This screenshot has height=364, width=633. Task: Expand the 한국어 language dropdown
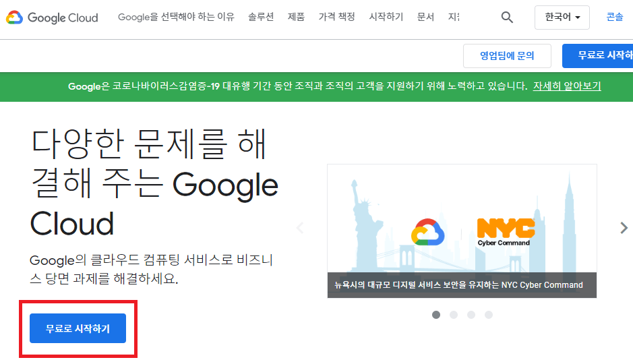(x=562, y=18)
